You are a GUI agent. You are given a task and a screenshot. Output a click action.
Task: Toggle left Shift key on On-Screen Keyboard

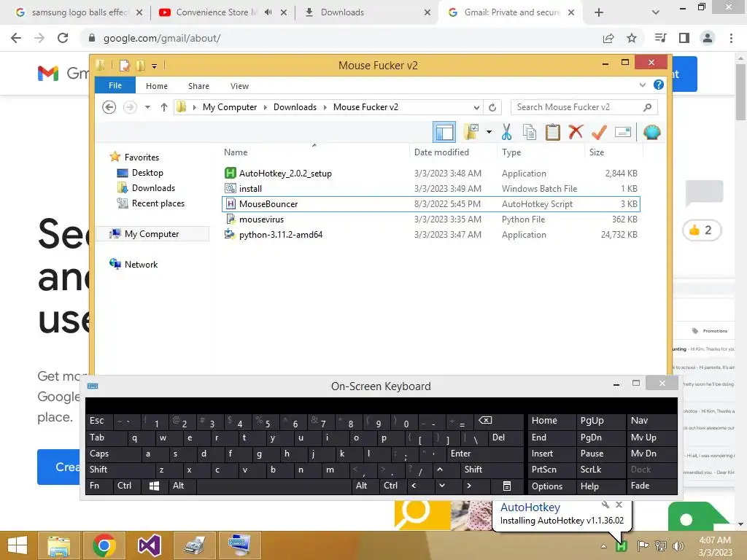[x=120, y=470]
